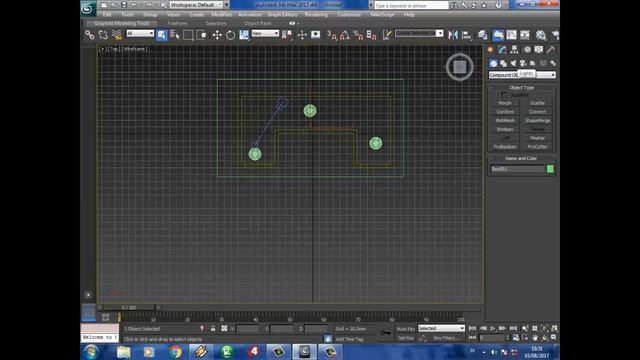Screen dimensions: 640x360
Task: Select the Cameras create category
Action: point(523,63)
